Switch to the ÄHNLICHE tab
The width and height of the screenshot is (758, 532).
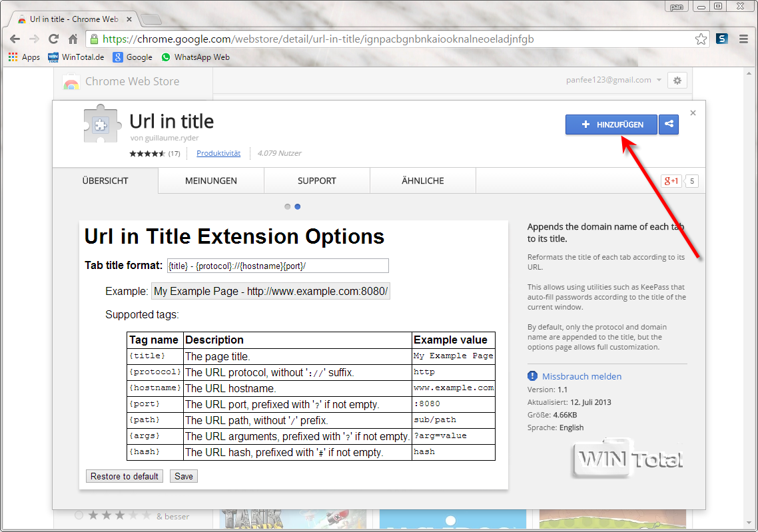pyautogui.click(x=423, y=180)
